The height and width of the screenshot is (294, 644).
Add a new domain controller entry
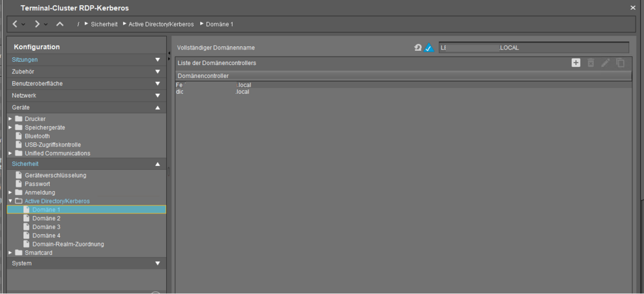576,63
